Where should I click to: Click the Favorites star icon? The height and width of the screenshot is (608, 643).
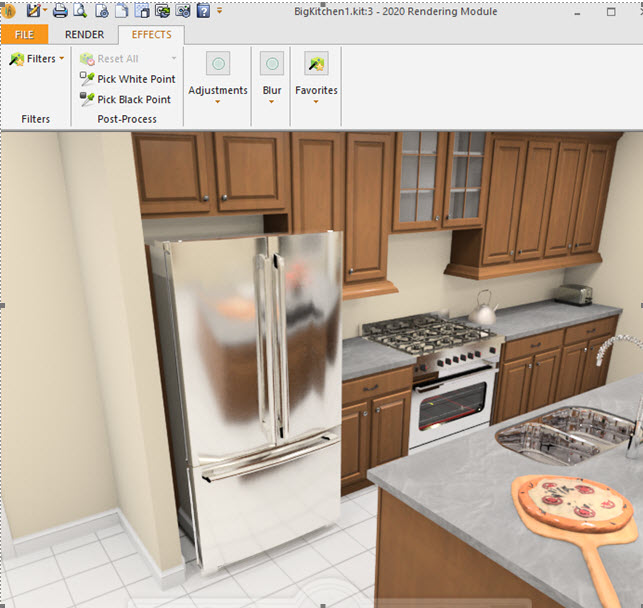tap(315, 63)
